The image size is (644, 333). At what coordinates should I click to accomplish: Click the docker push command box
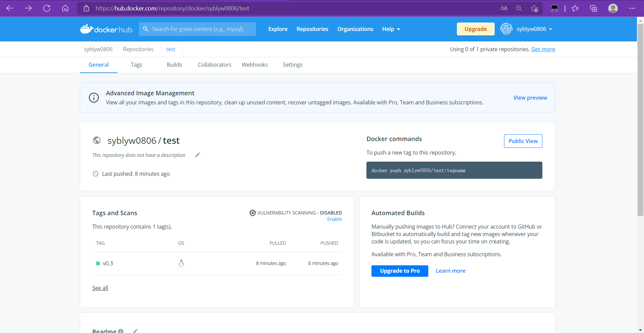pyautogui.click(x=454, y=170)
